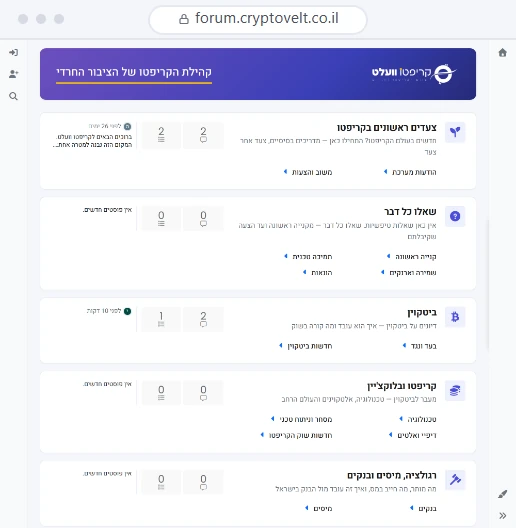Click the קריפטו וועלט logo in banner
Image resolution: width=516 pixels, height=528 pixels.
click(414, 73)
